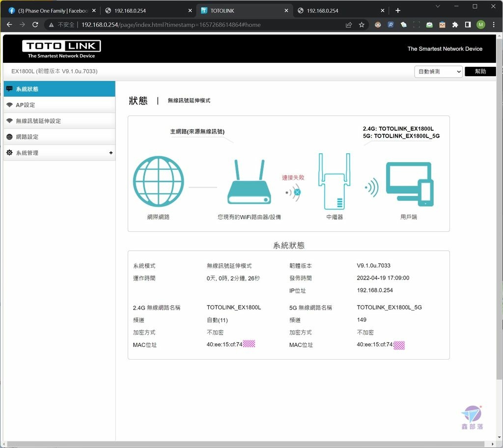Click the browser forward arrow
This screenshot has width=503, height=448.
[22, 25]
